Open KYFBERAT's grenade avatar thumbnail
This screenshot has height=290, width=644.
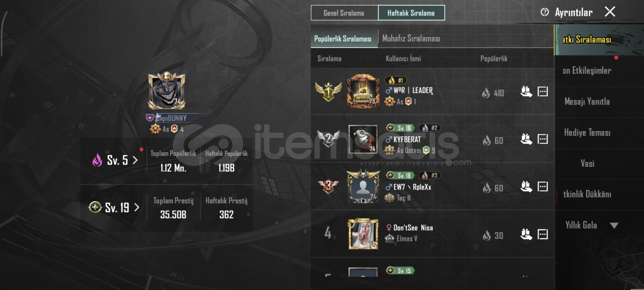[363, 139]
